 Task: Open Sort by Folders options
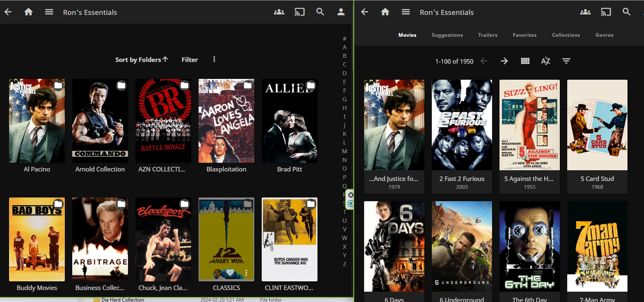pyautogui.click(x=142, y=59)
